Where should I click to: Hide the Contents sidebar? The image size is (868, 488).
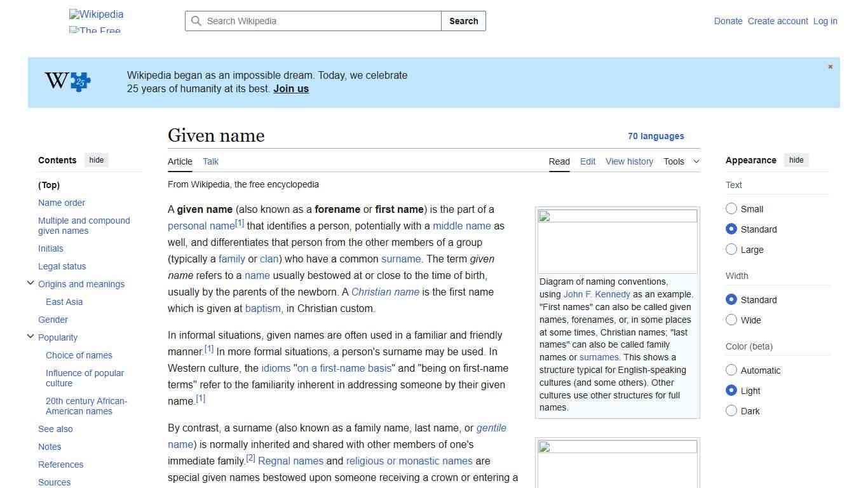[x=96, y=160]
